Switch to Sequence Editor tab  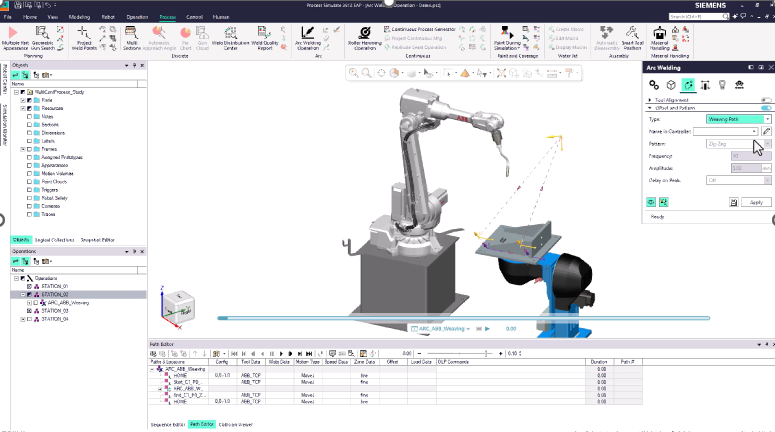coord(168,425)
